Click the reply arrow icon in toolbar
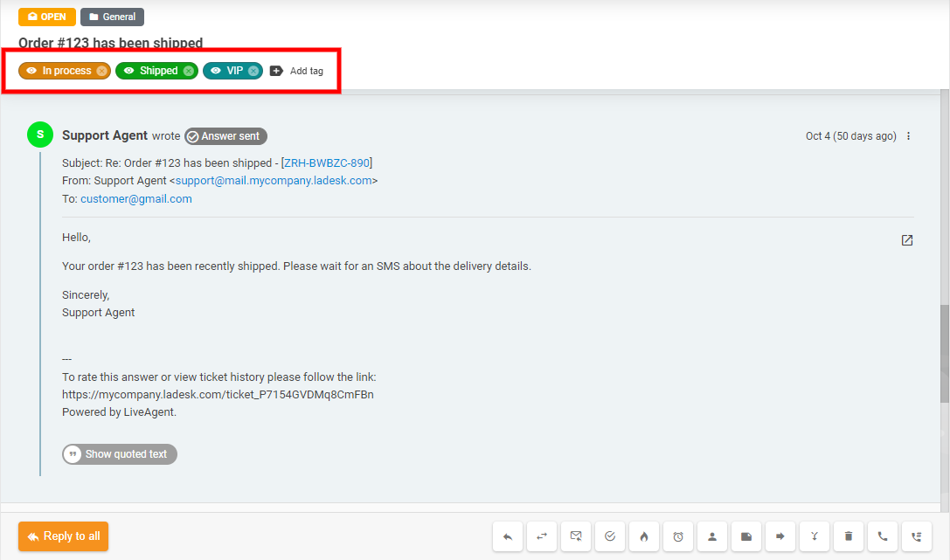The width and height of the screenshot is (950, 560). click(x=508, y=536)
